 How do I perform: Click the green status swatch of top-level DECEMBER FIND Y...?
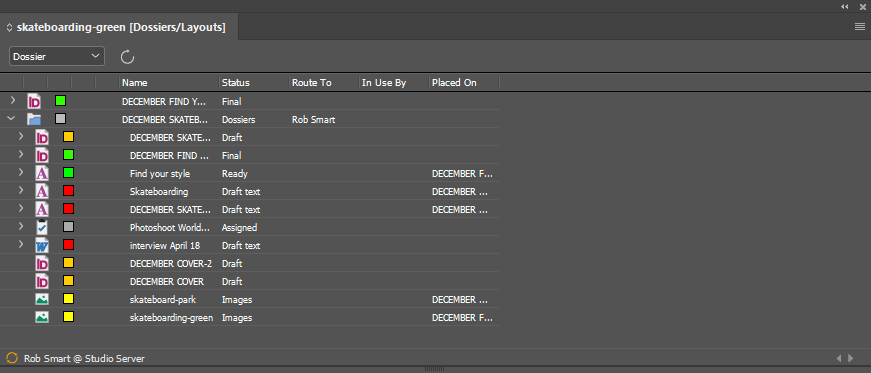pos(61,101)
